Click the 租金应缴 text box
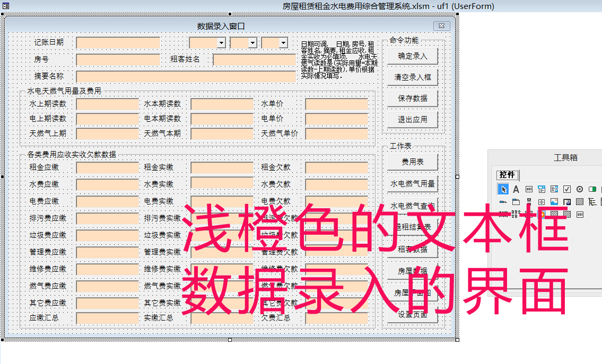Screen dimensions: 602x364 click(108, 167)
